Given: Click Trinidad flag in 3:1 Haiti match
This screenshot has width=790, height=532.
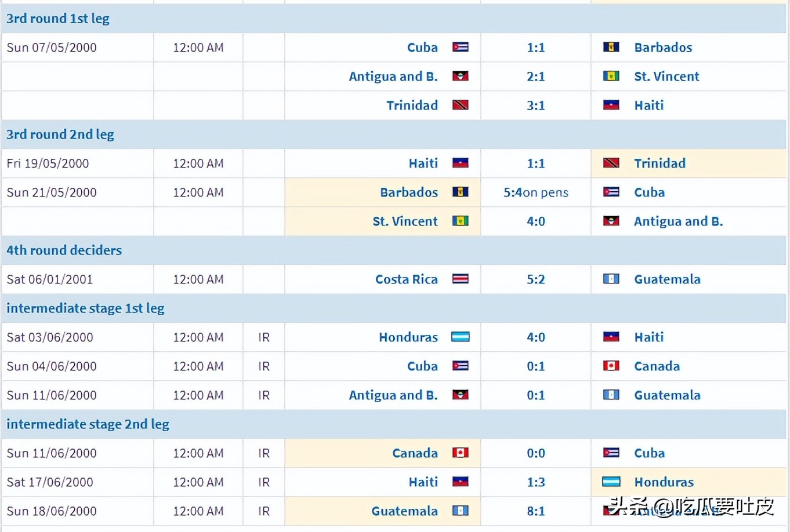Looking at the screenshot, I should pyautogui.click(x=461, y=105).
